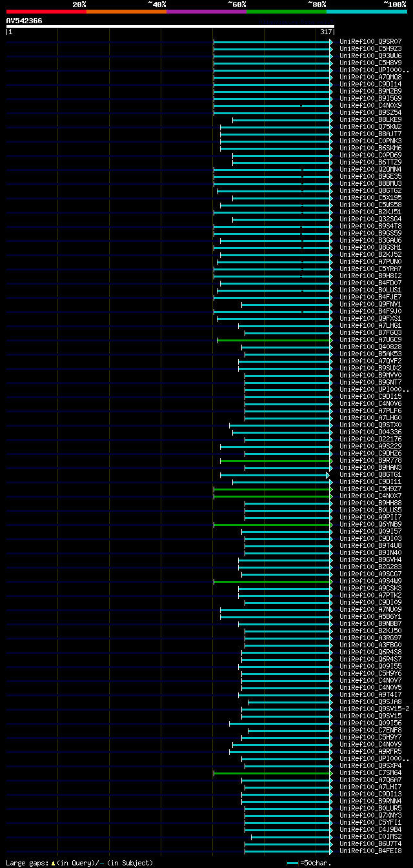Click the purple ~60% identity legend bar

206,12
